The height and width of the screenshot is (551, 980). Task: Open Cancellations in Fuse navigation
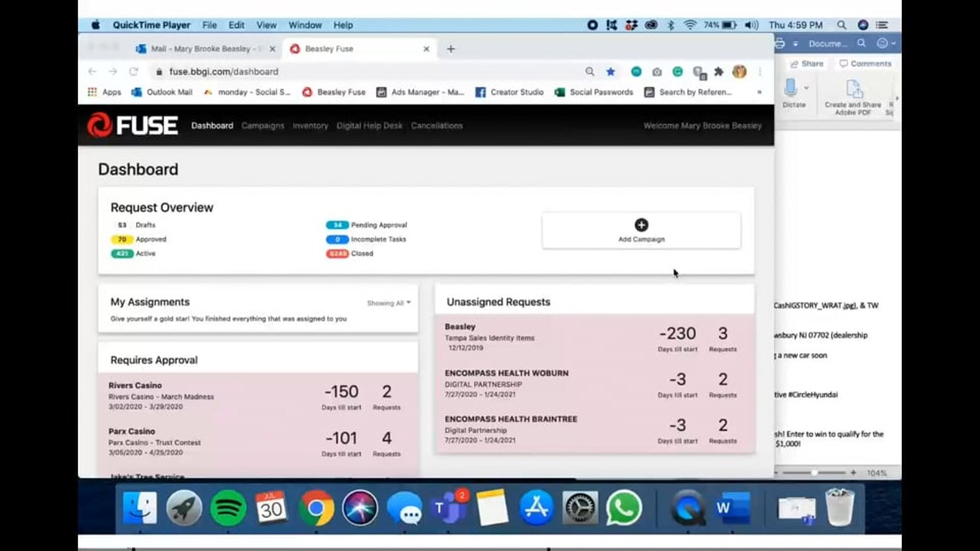(x=436, y=126)
